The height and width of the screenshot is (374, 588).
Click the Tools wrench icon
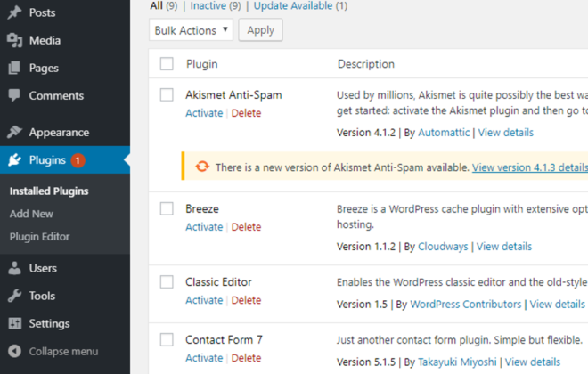(x=14, y=296)
